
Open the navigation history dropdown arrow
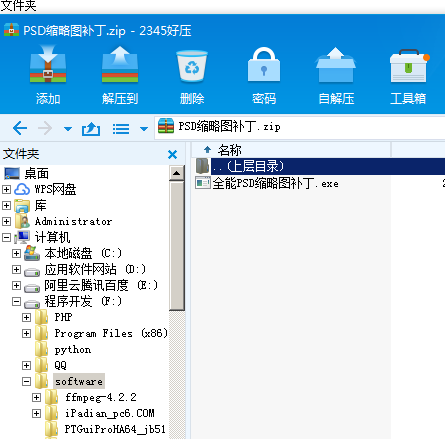pyautogui.click(x=68, y=129)
